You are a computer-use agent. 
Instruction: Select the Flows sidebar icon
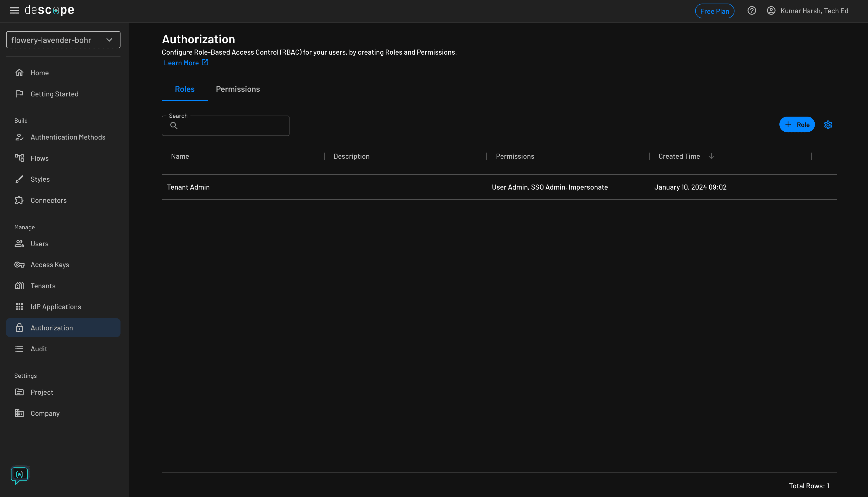coord(19,158)
